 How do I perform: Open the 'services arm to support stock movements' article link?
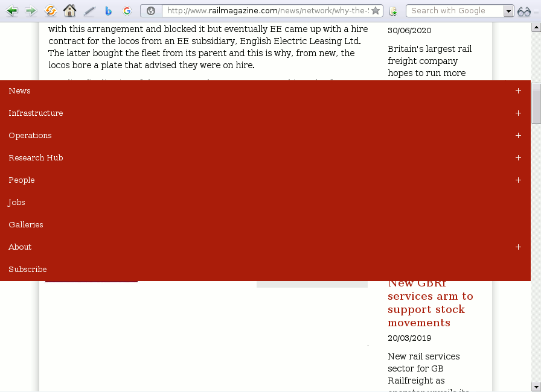tap(431, 309)
